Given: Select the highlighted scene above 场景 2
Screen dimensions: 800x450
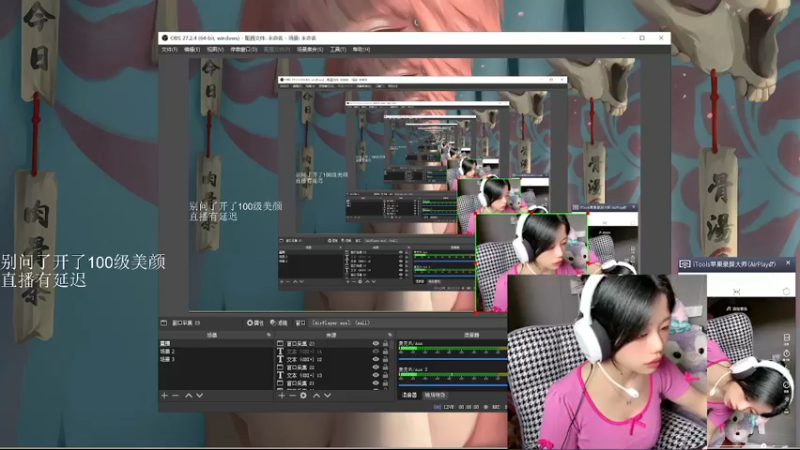Looking at the screenshot, I should point(216,343).
